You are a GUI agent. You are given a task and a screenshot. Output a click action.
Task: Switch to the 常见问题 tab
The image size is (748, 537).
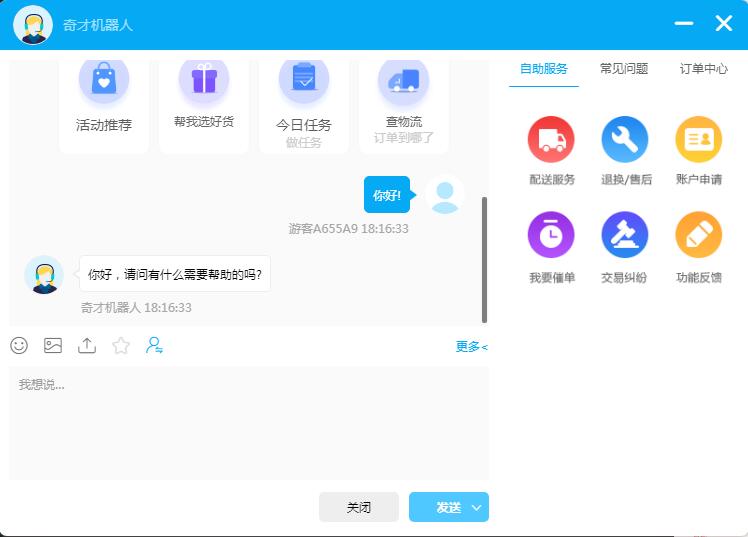624,69
